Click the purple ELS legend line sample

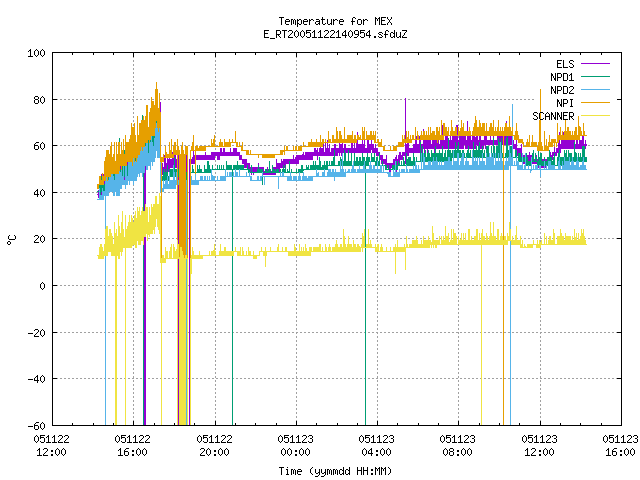tap(595, 64)
